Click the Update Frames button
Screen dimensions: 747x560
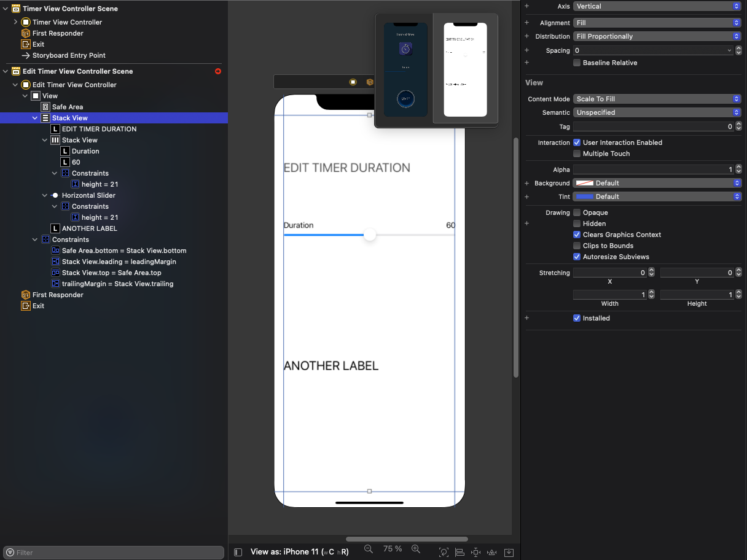(x=444, y=552)
